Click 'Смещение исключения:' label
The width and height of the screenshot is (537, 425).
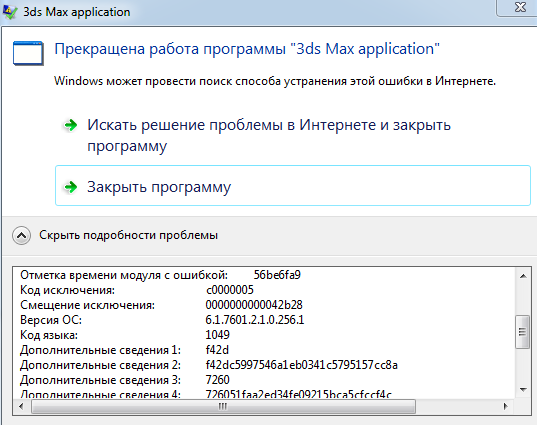click(x=87, y=305)
